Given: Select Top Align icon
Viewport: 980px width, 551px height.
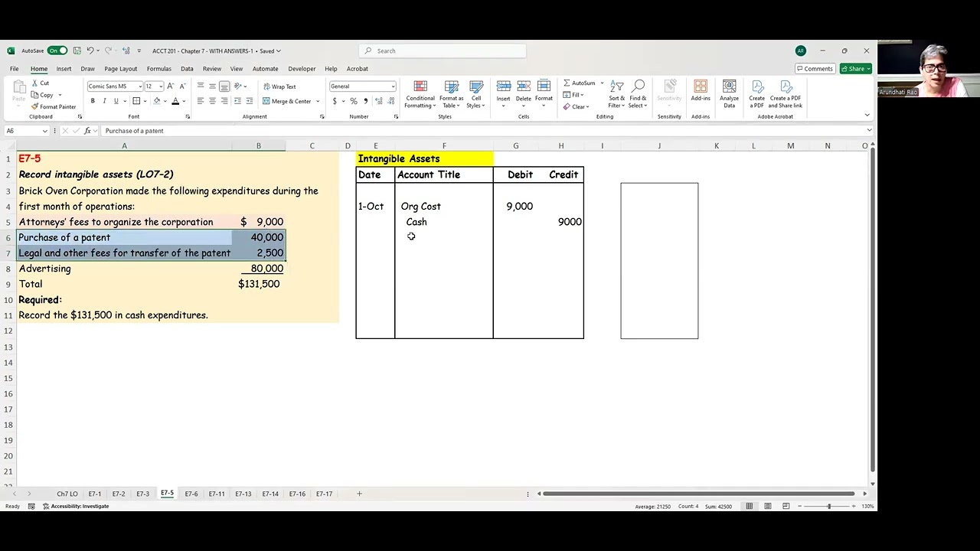Looking at the screenshot, I should [201, 86].
